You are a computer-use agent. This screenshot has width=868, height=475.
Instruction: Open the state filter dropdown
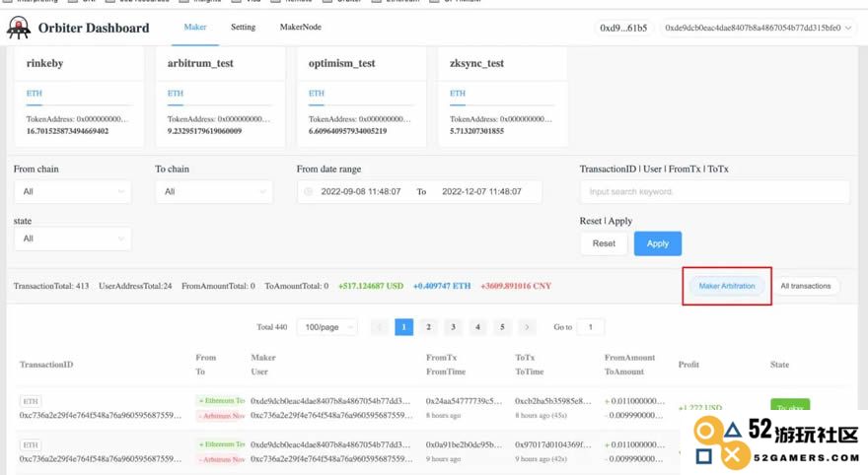pyautogui.click(x=73, y=238)
